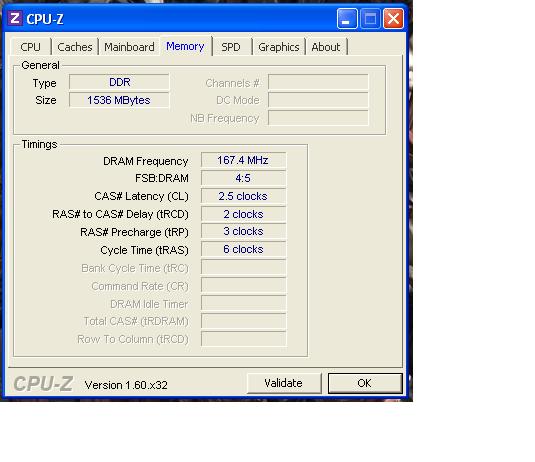The image size is (535, 462).
Task: Open the Graphics tab
Action: coord(279,47)
